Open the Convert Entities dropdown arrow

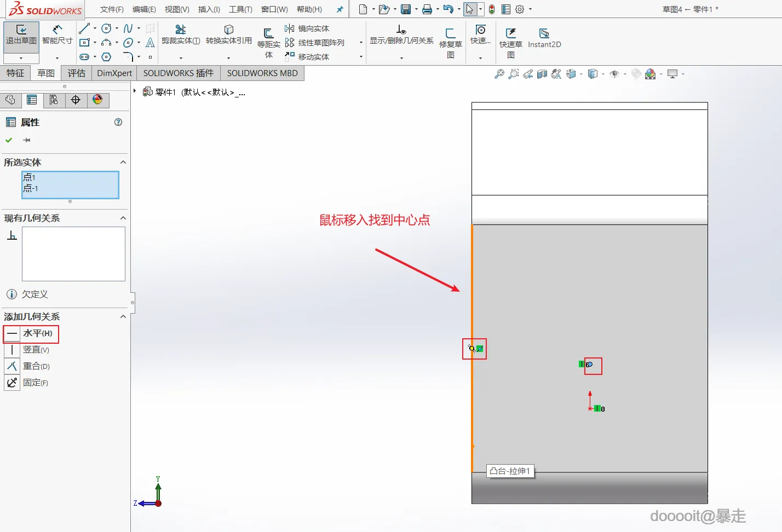tap(228, 57)
